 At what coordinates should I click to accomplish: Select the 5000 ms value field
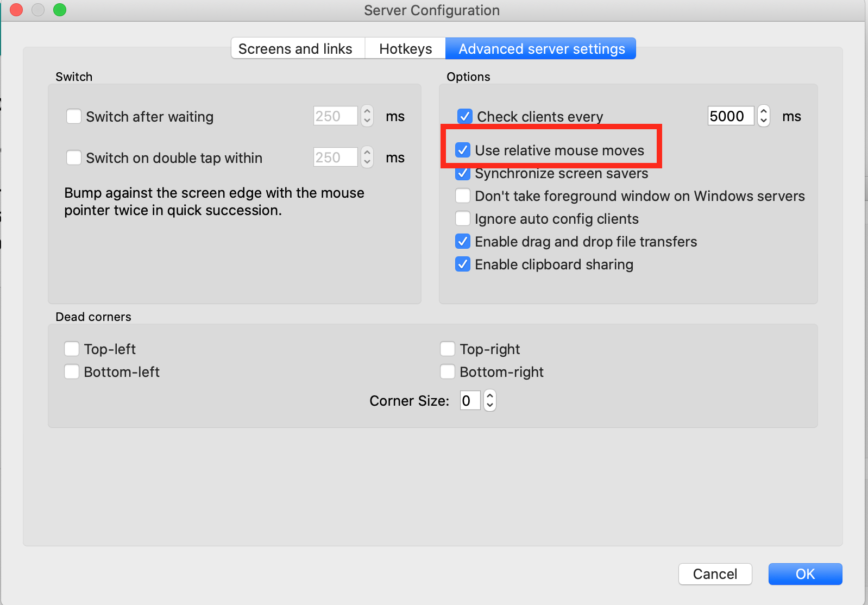point(730,116)
